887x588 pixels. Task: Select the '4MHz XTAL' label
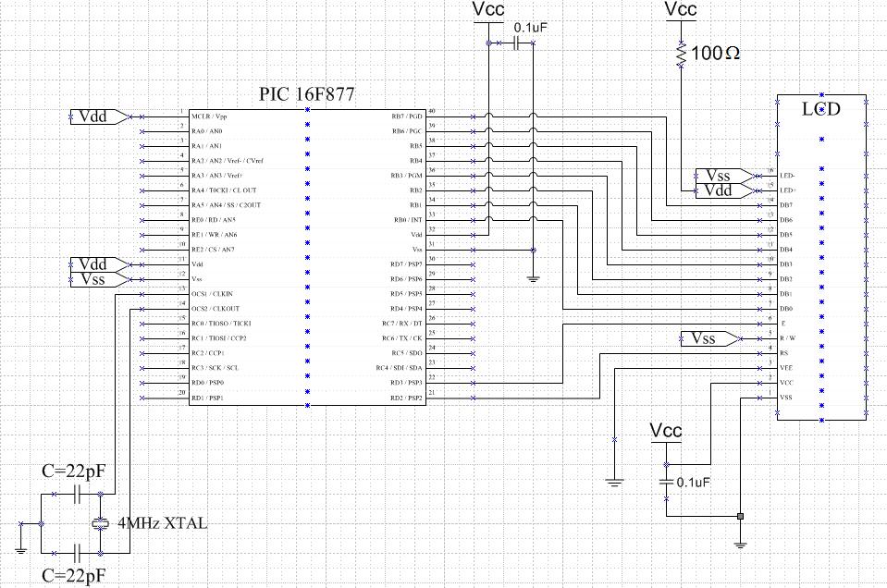[x=163, y=523]
